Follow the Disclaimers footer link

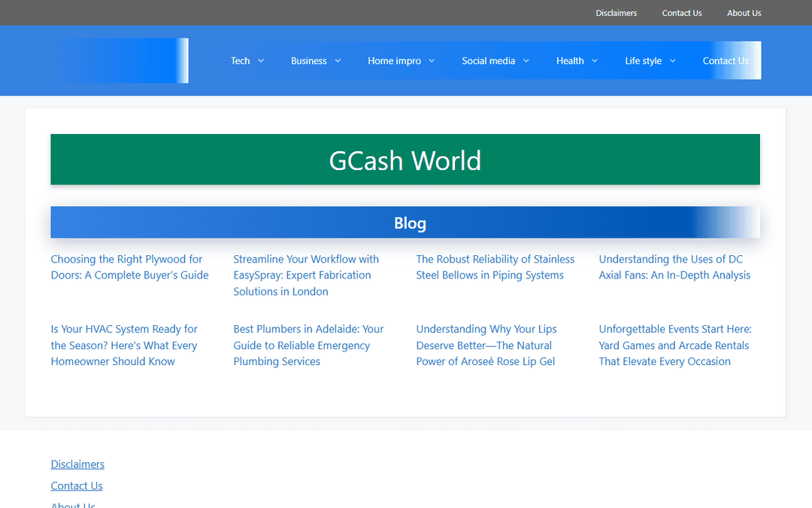click(77, 464)
